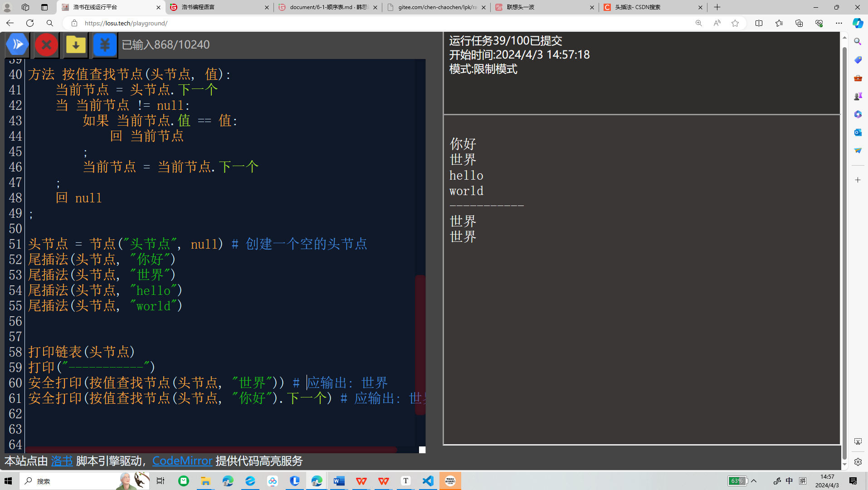Screen dimensions: 868x490
Task: Click the taskbar search box
Action: point(85,481)
